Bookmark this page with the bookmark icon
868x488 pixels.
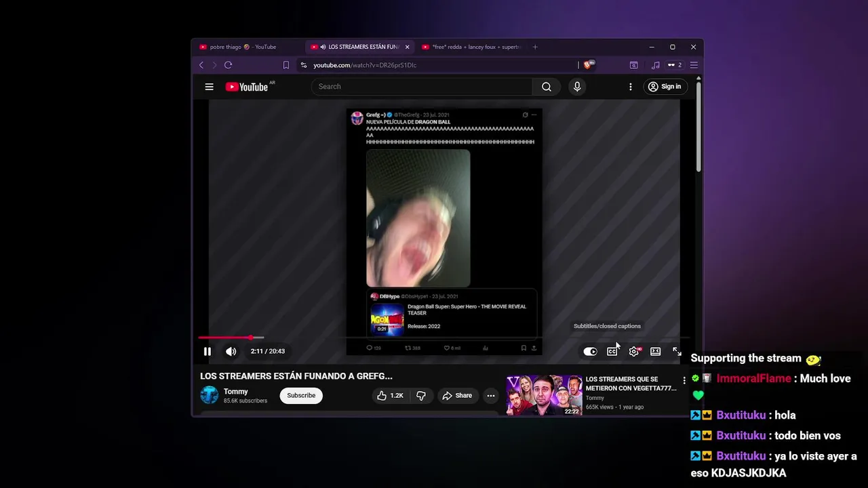click(x=286, y=65)
